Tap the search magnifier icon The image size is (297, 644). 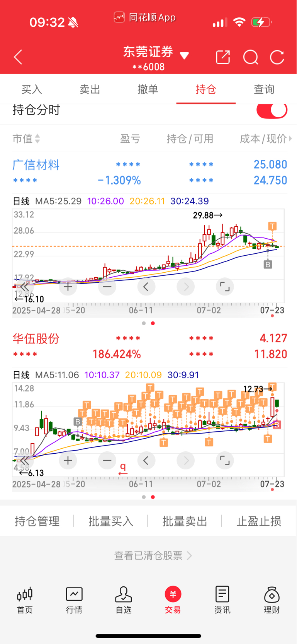(x=251, y=57)
